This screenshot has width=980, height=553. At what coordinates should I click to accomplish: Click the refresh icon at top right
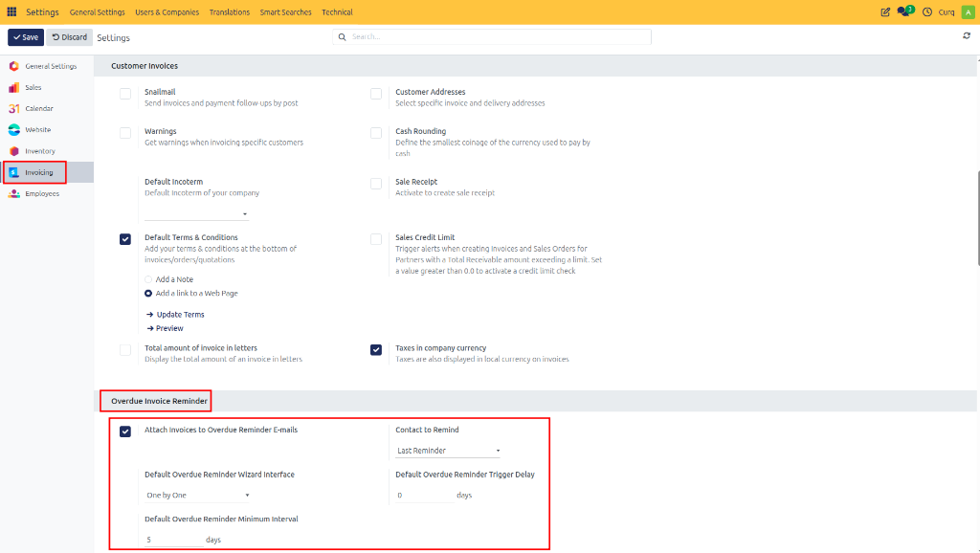(967, 36)
